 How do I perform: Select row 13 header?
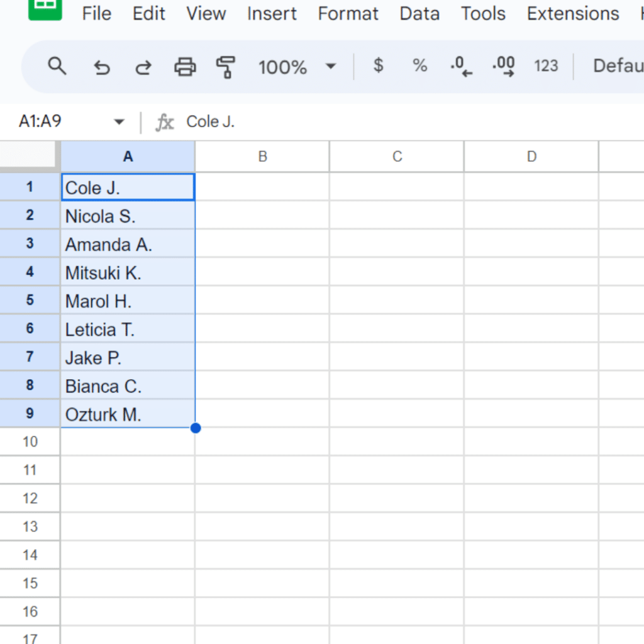[x=30, y=527]
